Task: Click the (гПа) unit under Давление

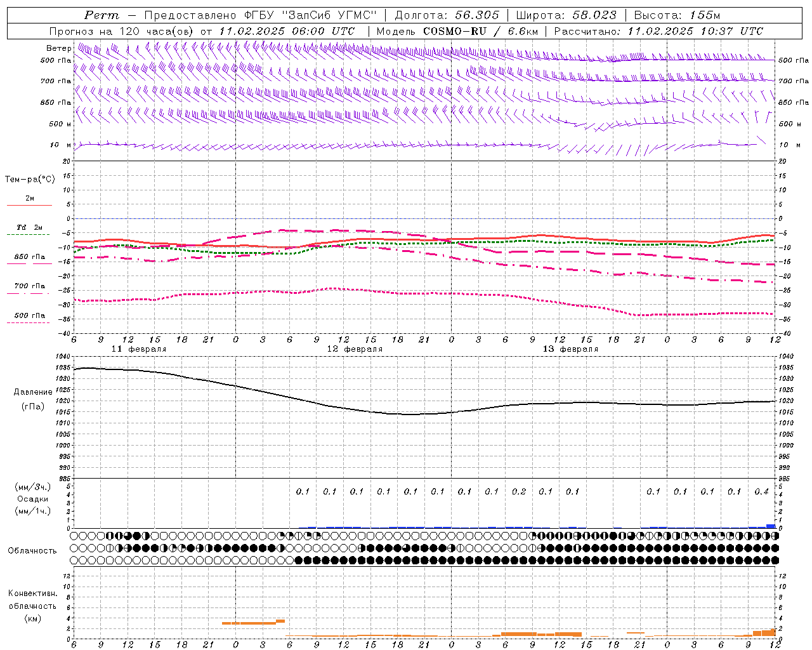Action: coord(33,406)
